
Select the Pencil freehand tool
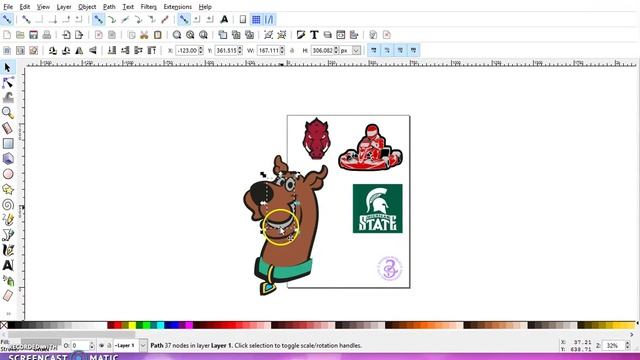coord(8,220)
